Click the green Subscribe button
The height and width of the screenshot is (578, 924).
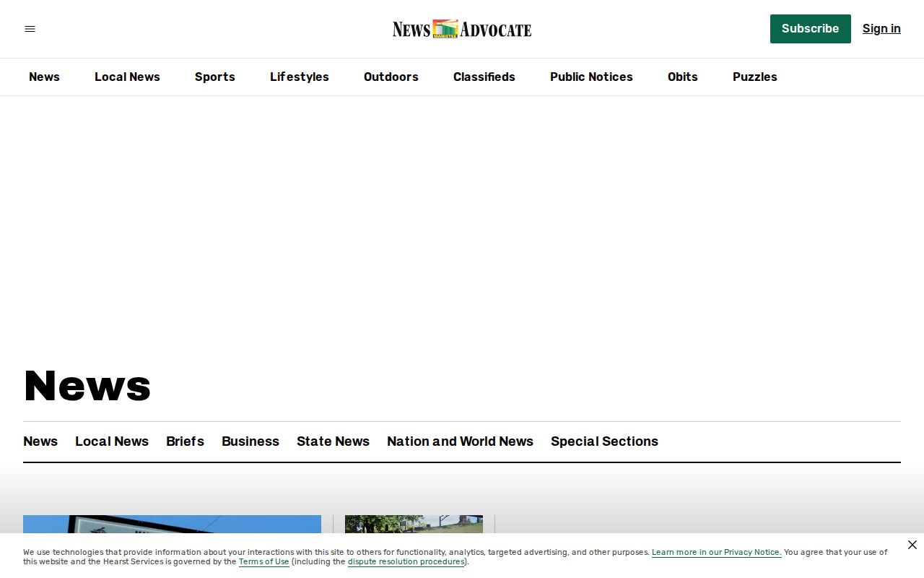point(810,29)
